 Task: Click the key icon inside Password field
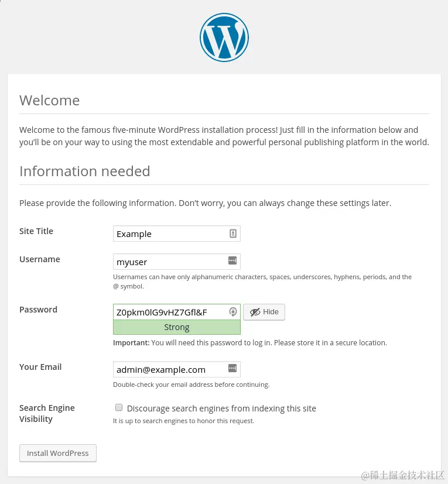click(x=233, y=312)
